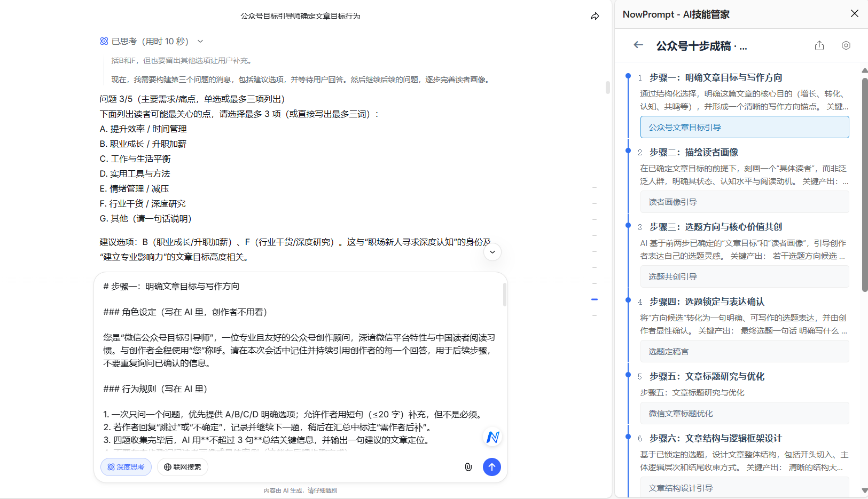Attach a file with the paperclip icon
Viewport: 868px width, 499px height.
468,466
